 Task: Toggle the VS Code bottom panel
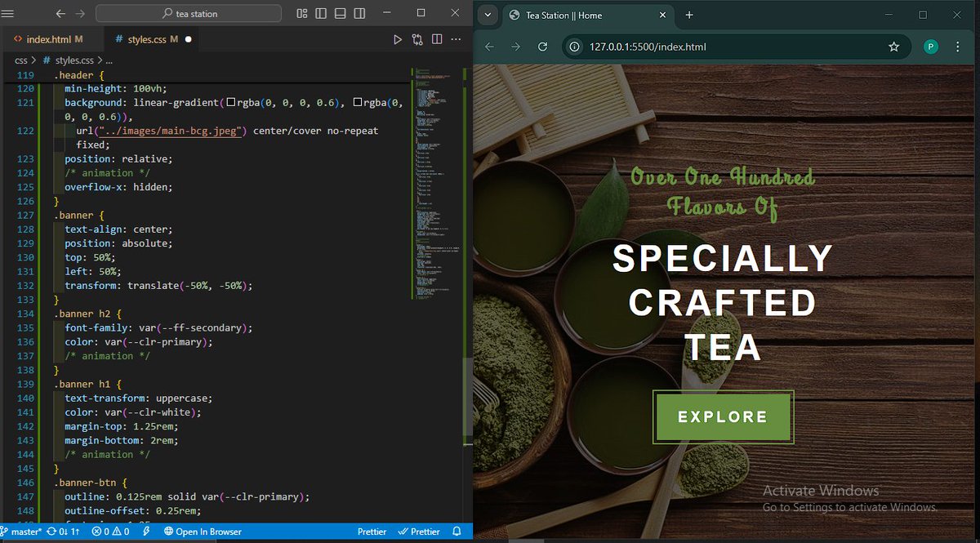point(340,14)
